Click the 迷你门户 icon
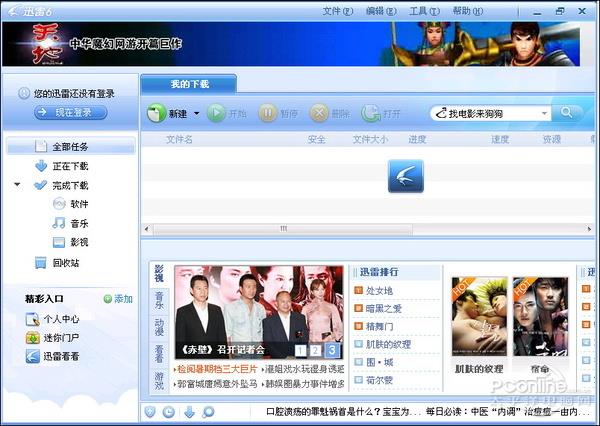The width and height of the screenshot is (600, 426). [33, 338]
